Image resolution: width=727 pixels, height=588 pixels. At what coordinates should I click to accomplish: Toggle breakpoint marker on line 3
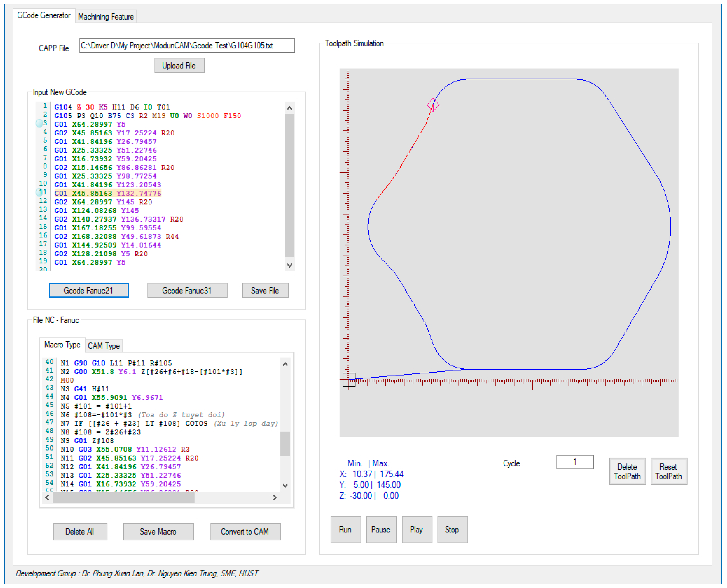pyautogui.click(x=39, y=123)
